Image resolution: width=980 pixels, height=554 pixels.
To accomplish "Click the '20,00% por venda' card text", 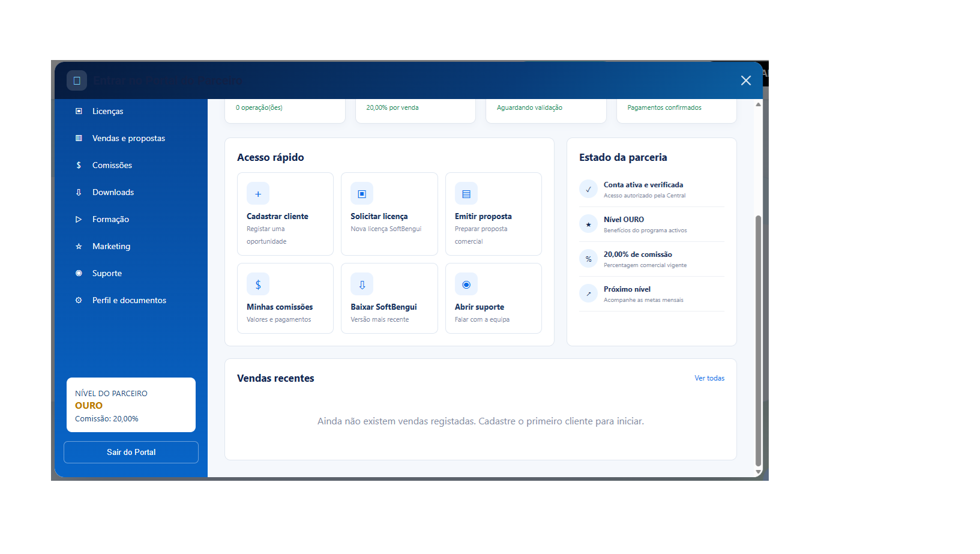I will tap(392, 107).
